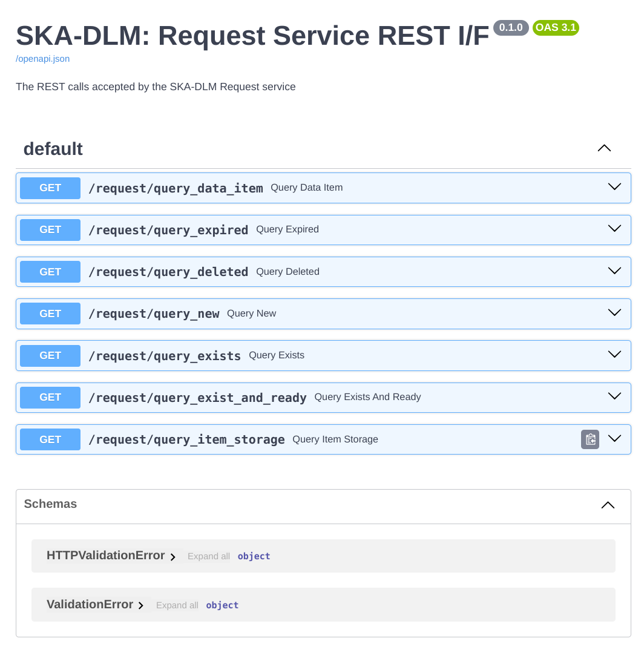
Task: Expand the HTTPValidationError schema
Action: click(106, 556)
